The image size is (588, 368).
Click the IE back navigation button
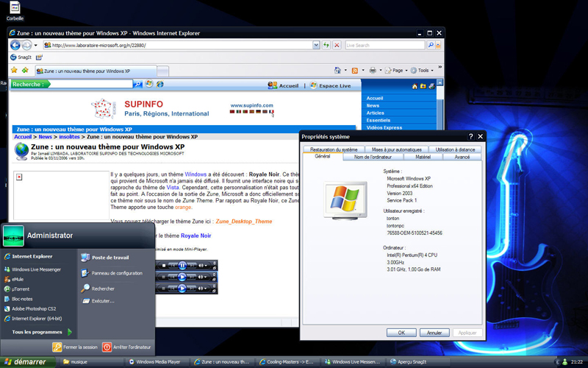[x=15, y=45]
